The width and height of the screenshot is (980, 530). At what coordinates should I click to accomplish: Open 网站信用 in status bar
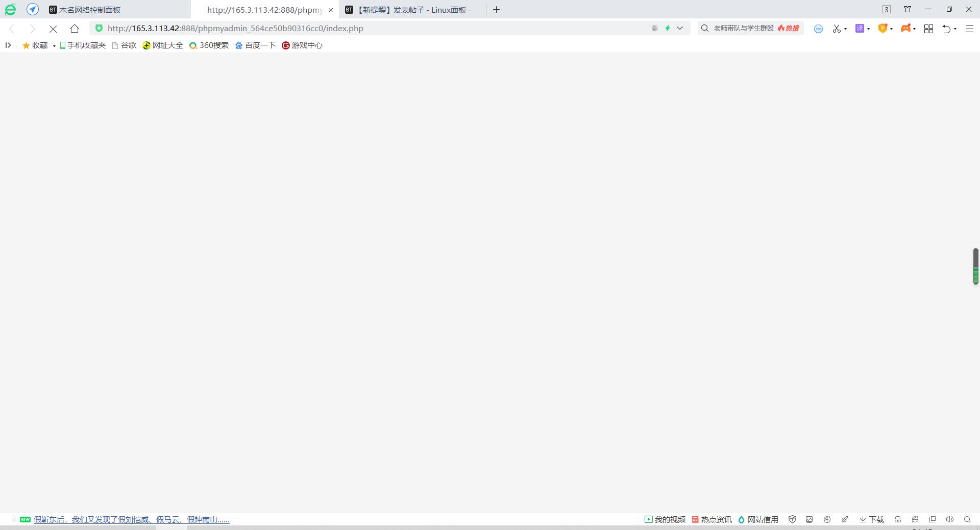758,519
